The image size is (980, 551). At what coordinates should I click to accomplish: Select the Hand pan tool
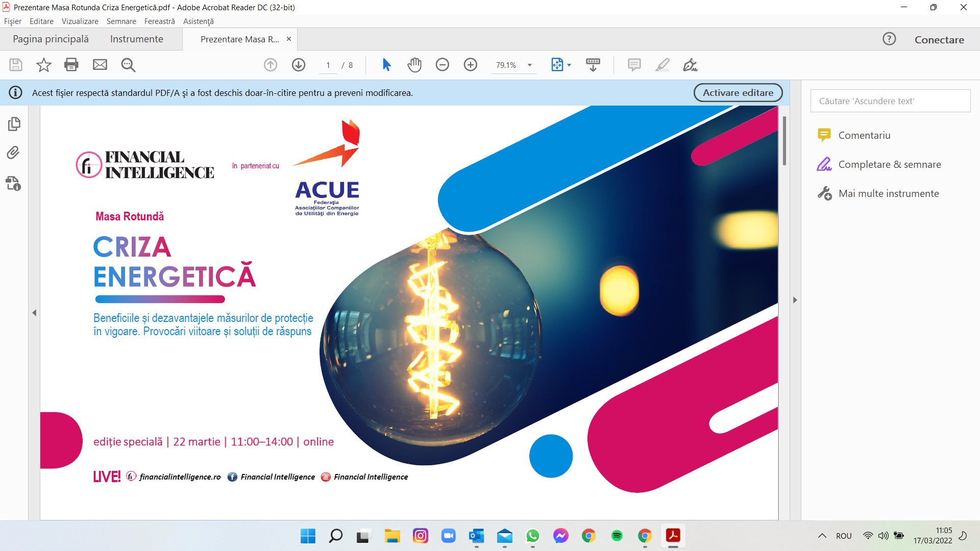[414, 65]
